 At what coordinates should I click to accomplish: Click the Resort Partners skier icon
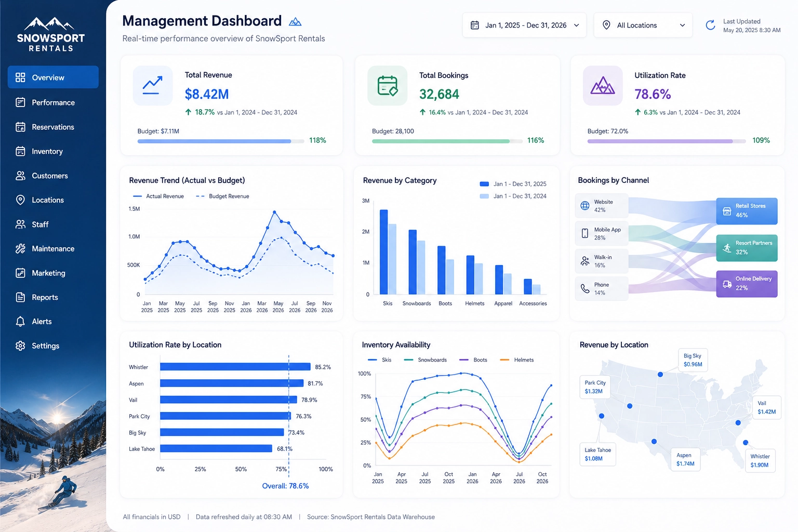[727, 248]
